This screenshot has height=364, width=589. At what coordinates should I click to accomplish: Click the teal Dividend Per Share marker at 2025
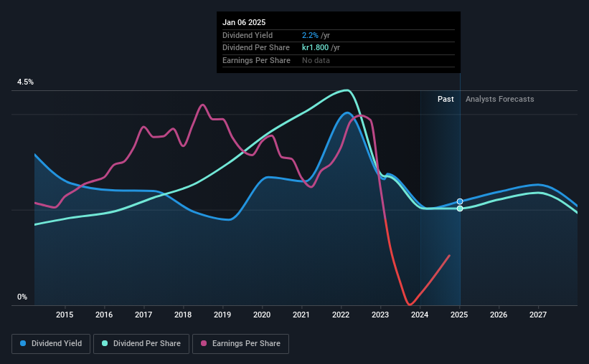pos(460,209)
